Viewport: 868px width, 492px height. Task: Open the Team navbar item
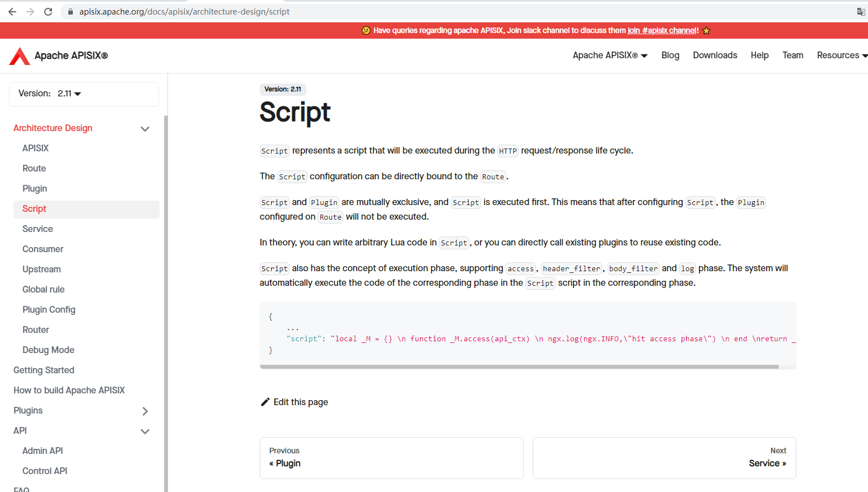click(x=793, y=55)
